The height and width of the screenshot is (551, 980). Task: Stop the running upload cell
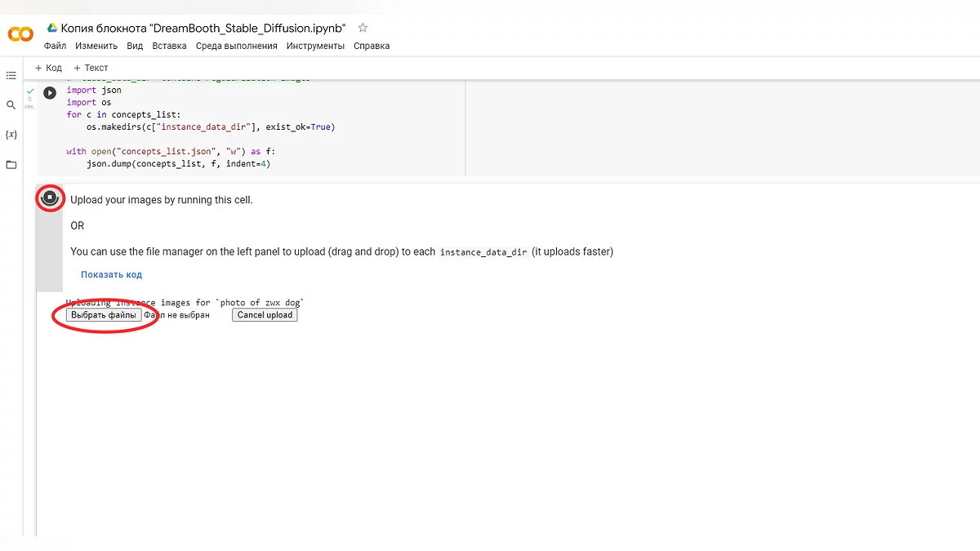pyautogui.click(x=50, y=198)
